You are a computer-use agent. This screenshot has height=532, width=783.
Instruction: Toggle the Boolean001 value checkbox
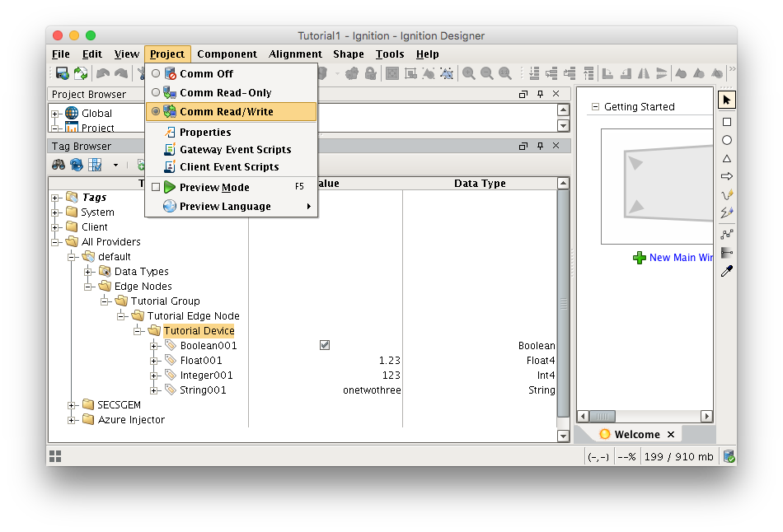325,346
